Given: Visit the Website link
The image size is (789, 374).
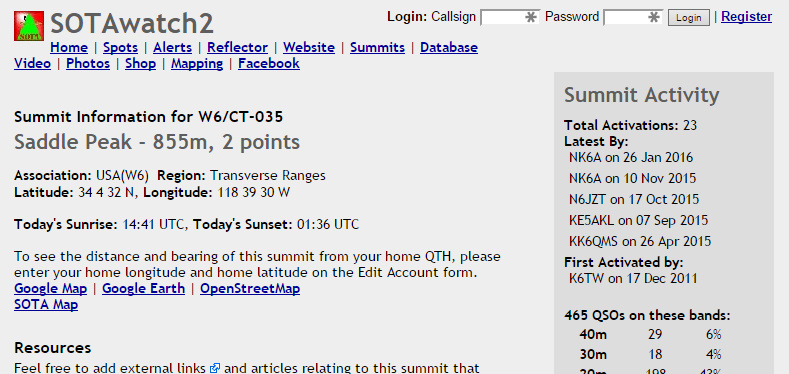Looking at the screenshot, I should coord(309,47).
